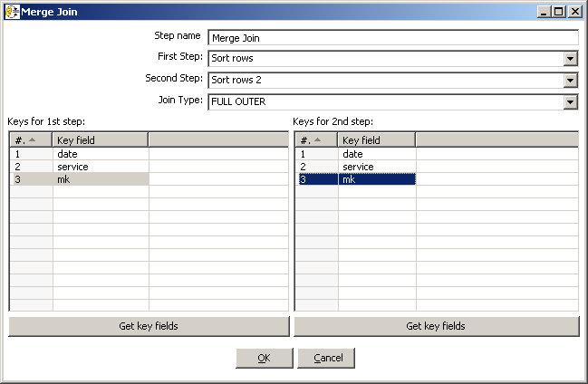Edit the Step name input field
The image size is (588, 384).
coord(393,38)
